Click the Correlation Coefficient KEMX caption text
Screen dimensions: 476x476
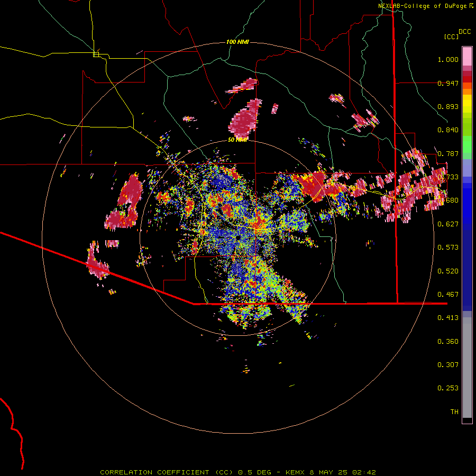(x=238, y=472)
